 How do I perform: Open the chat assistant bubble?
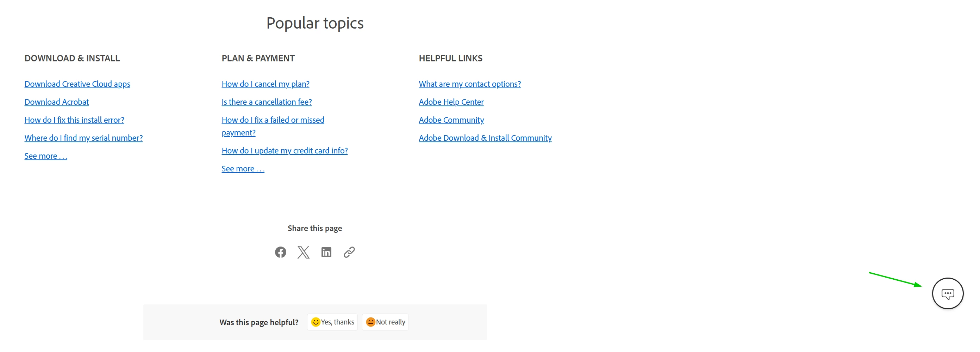(x=947, y=294)
